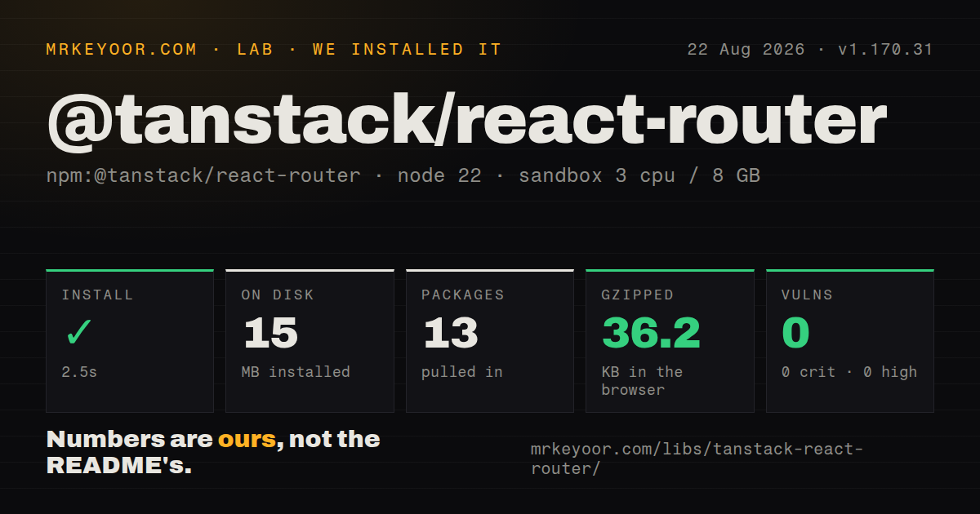Click the "MB installed" caption
The height and width of the screenshot is (514, 980).
(296, 372)
